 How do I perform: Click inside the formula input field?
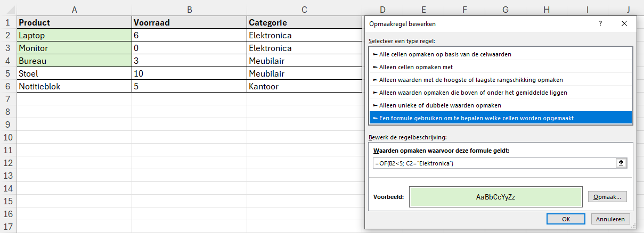[493, 163]
